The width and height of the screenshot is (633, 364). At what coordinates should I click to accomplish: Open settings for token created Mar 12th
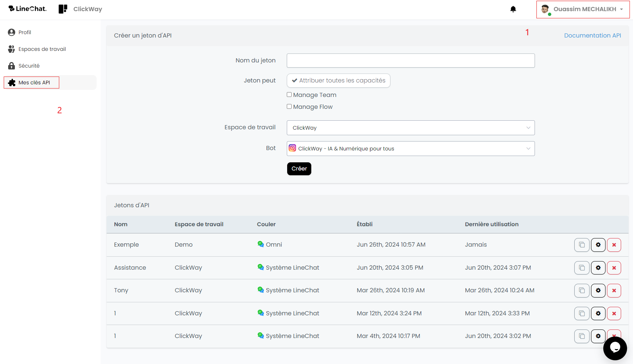598,313
